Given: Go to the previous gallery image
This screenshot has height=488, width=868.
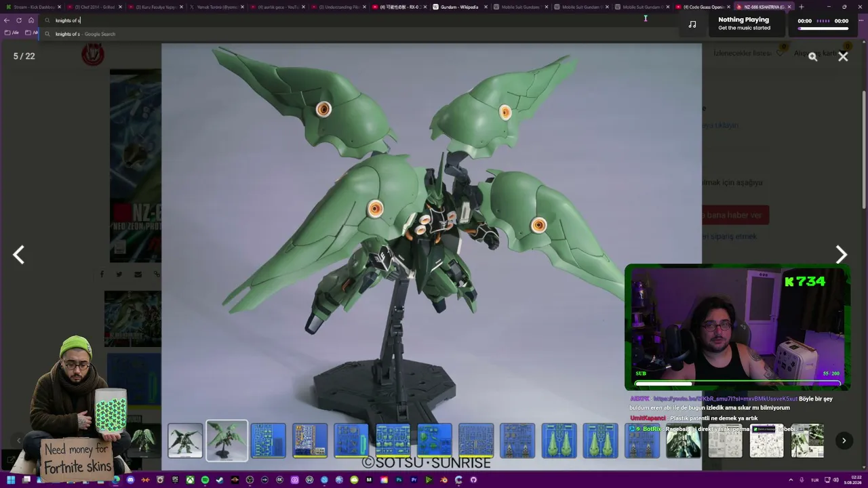Looking at the screenshot, I should [x=19, y=254].
